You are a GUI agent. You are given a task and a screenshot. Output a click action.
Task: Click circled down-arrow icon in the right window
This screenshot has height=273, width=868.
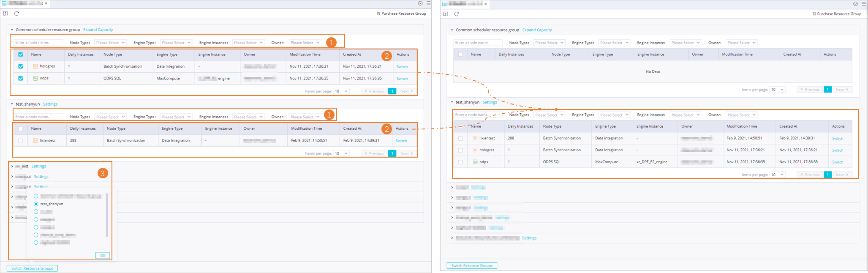click(855, 4)
